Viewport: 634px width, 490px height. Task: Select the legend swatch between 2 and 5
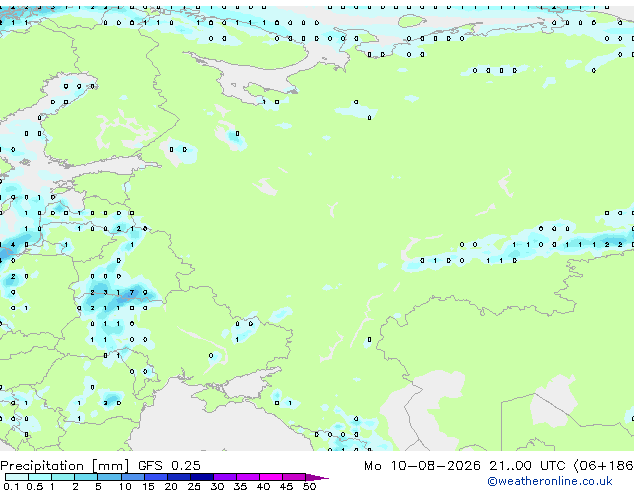[86, 477]
